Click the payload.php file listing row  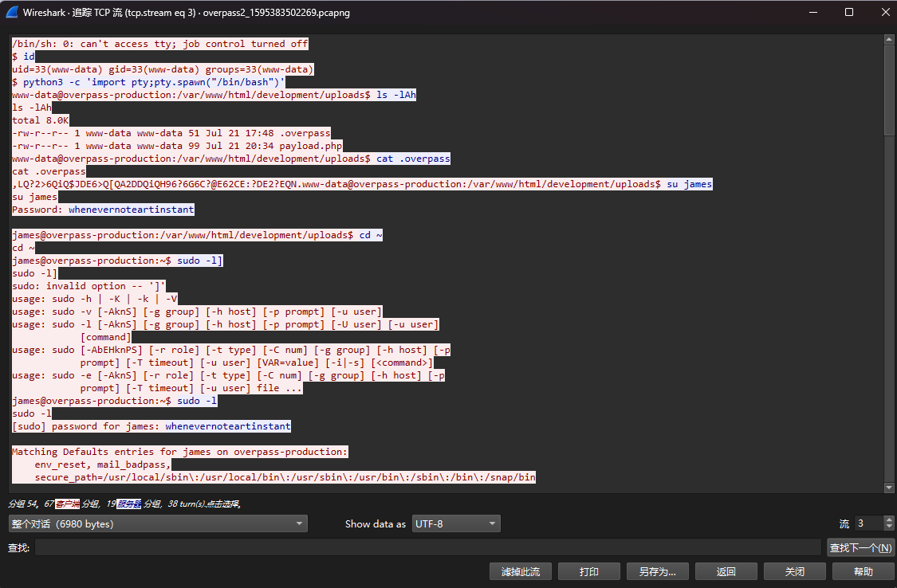point(177,146)
